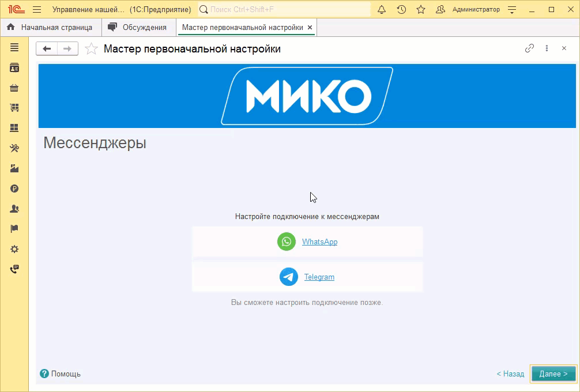Click the notifications bell icon

point(381,9)
